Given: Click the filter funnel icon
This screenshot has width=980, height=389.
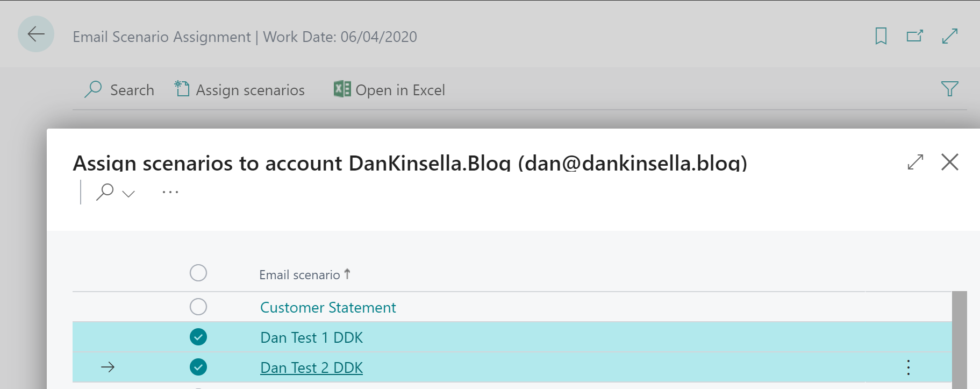Looking at the screenshot, I should [949, 89].
